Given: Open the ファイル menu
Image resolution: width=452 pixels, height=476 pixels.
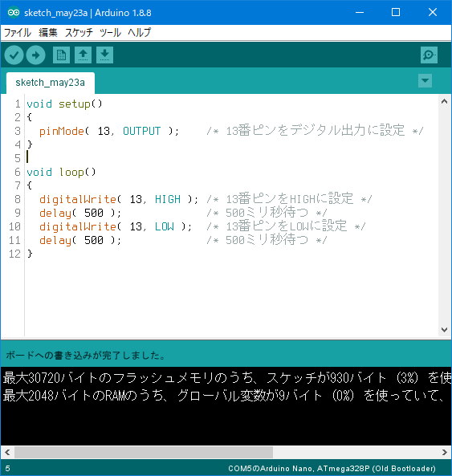Looking at the screenshot, I should 18,32.
